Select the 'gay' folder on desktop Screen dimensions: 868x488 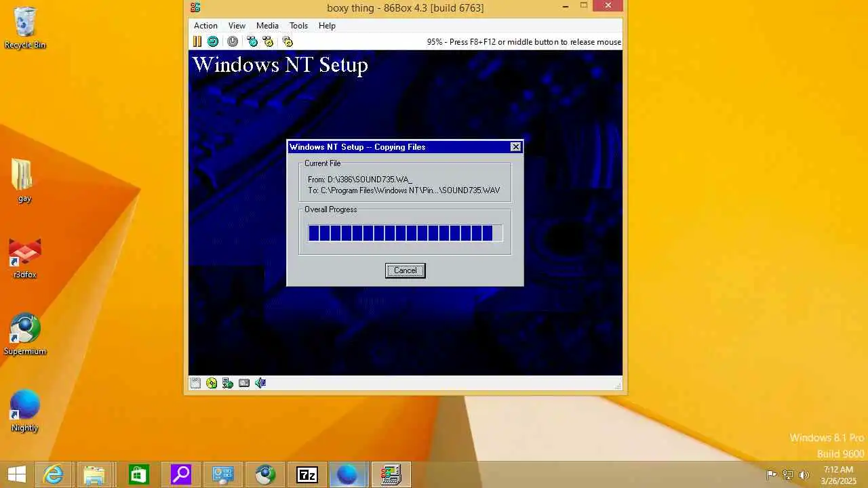(24, 181)
